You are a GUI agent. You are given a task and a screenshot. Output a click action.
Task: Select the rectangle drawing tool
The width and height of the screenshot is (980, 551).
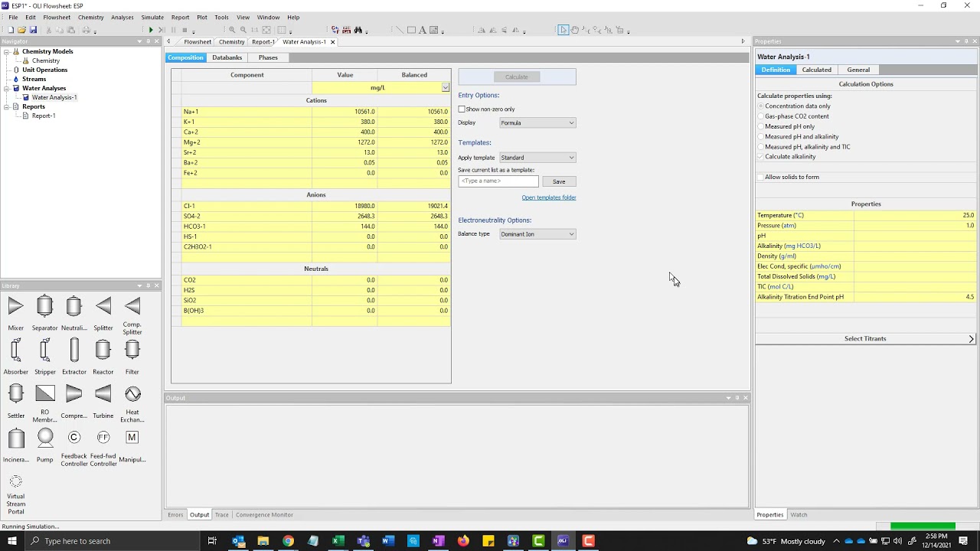pyautogui.click(x=411, y=30)
